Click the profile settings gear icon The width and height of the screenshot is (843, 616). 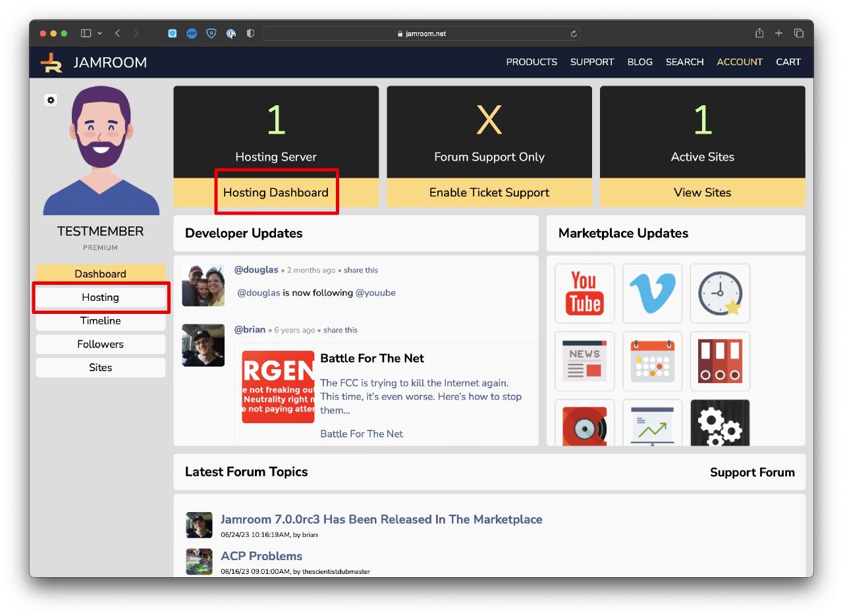[x=51, y=100]
